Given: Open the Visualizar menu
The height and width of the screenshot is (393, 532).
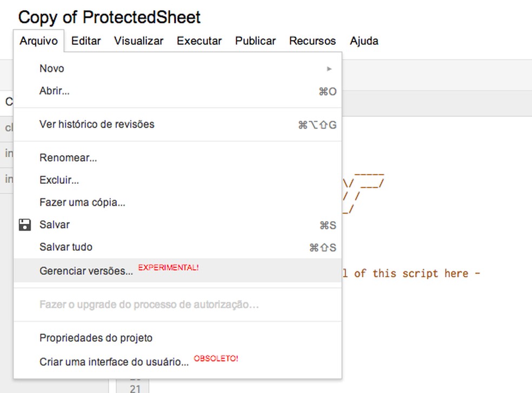Looking at the screenshot, I should point(138,41).
